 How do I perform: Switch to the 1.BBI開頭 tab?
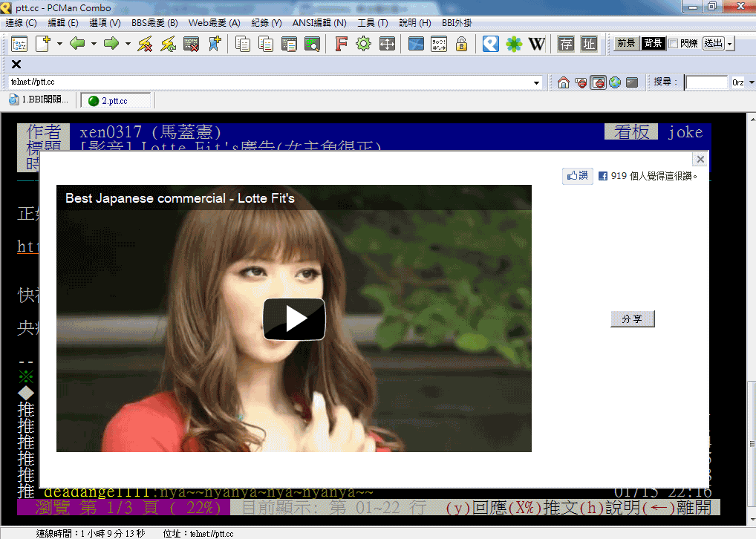(39, 99)
